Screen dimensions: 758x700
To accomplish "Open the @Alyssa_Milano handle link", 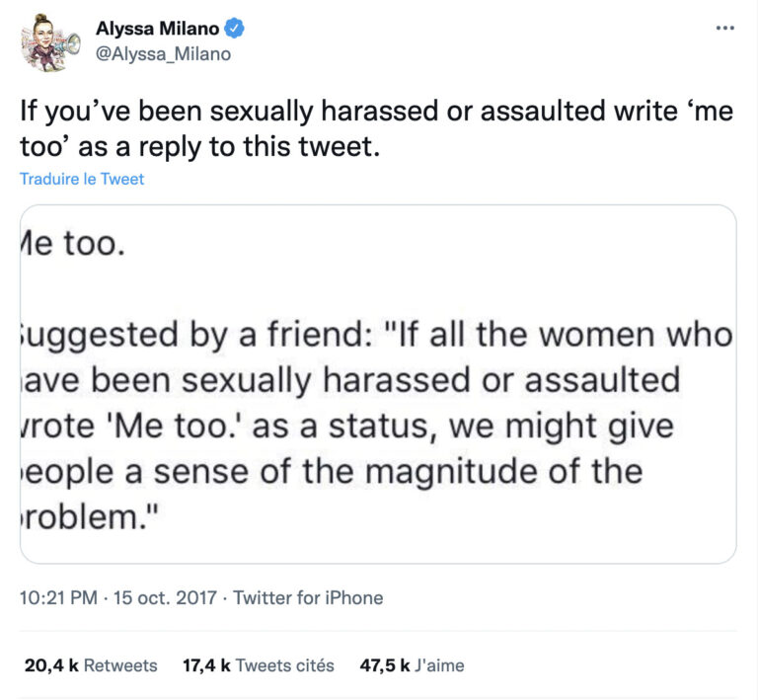I will point(163,54).
